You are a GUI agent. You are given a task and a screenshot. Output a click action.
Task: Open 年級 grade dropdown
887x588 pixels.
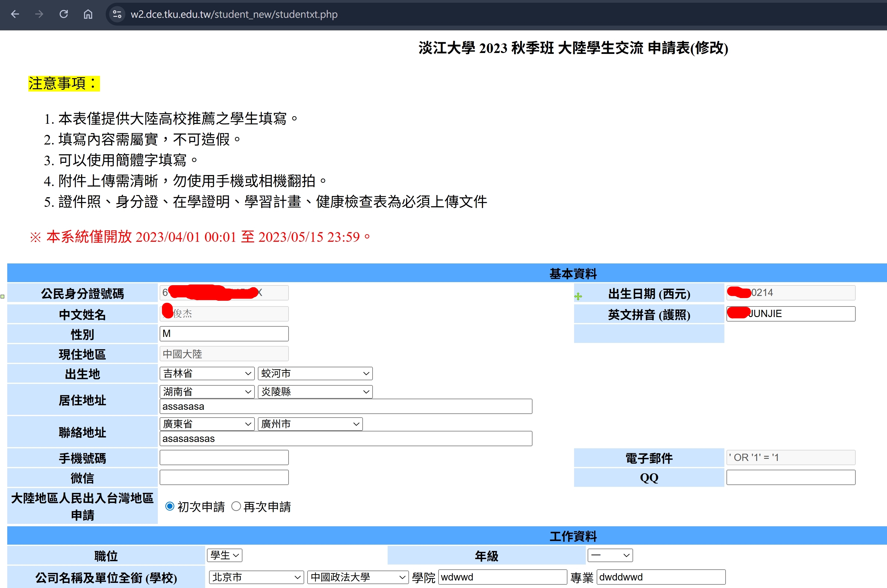click(x=610, y=555)
